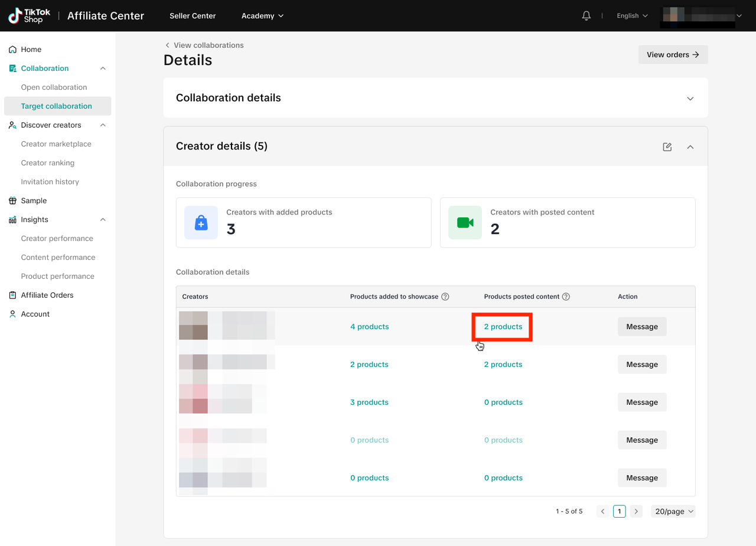Viewport: 756px width, 546px height.
Task: Click the blue shopping bag icon
Action: (x=201, y=223)
